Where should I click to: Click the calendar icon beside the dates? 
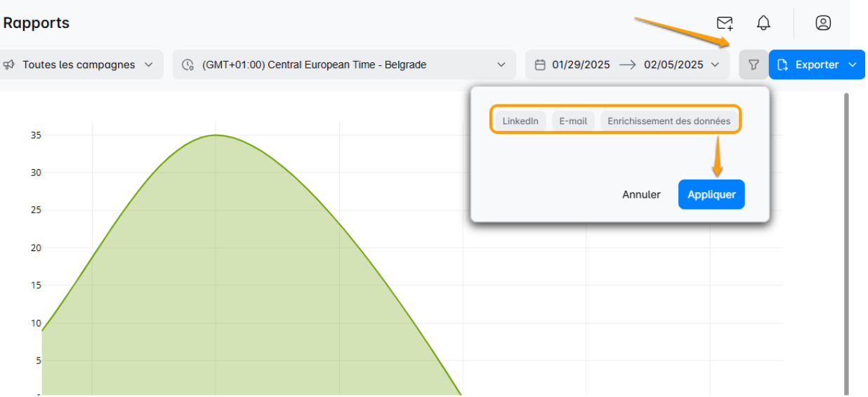point(540,65)
